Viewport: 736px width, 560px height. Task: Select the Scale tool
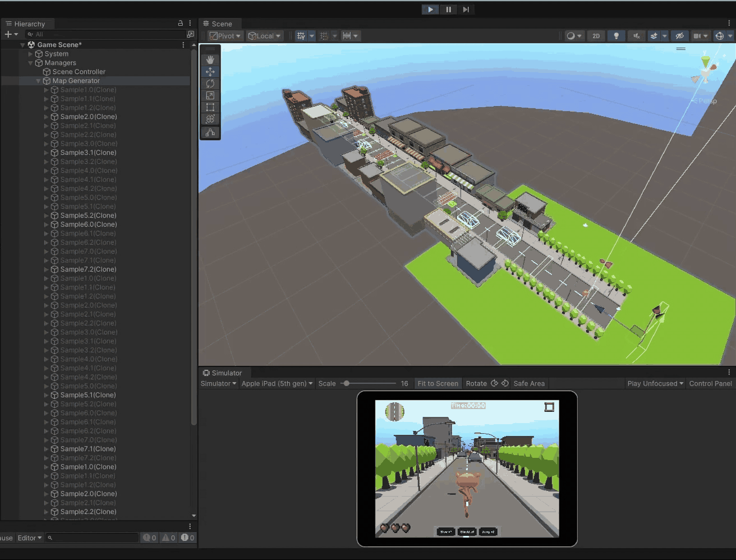click(x=210, y=95)
